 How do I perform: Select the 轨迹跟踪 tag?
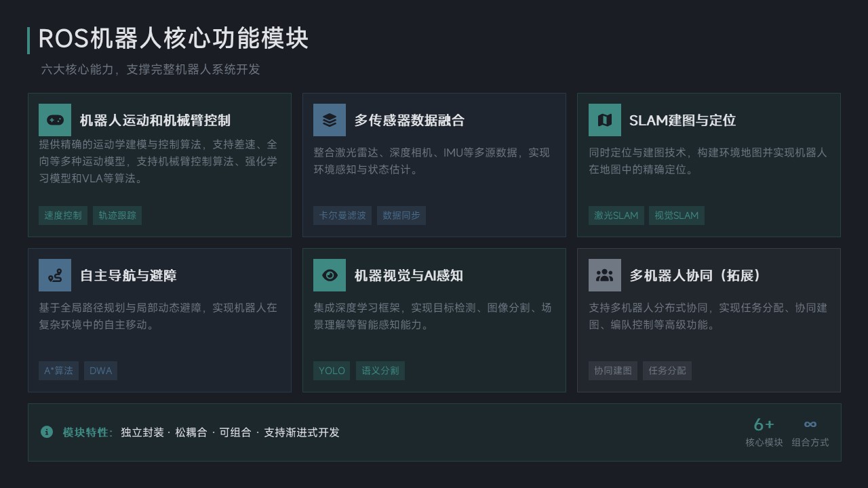[x=117, y=216]
